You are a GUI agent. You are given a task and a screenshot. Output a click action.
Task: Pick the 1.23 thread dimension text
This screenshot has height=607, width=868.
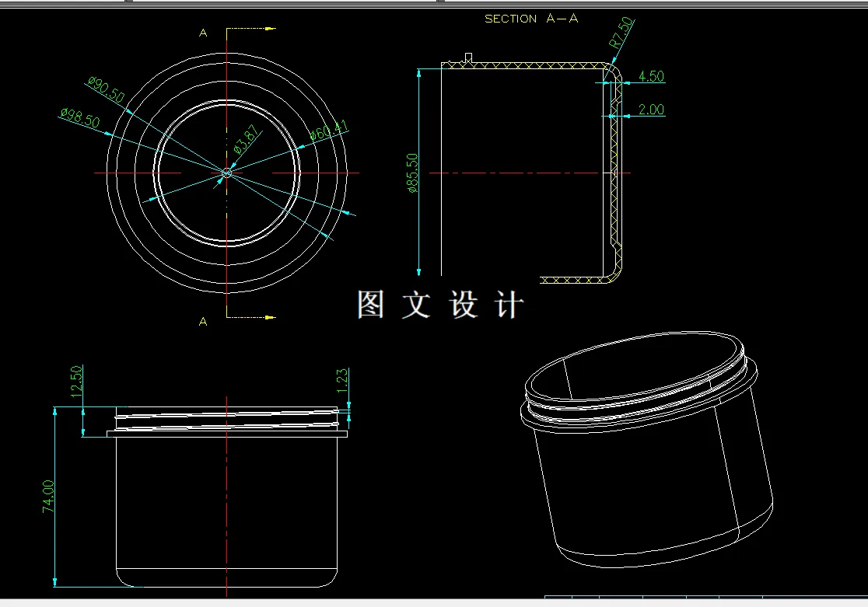pos(342,380)
